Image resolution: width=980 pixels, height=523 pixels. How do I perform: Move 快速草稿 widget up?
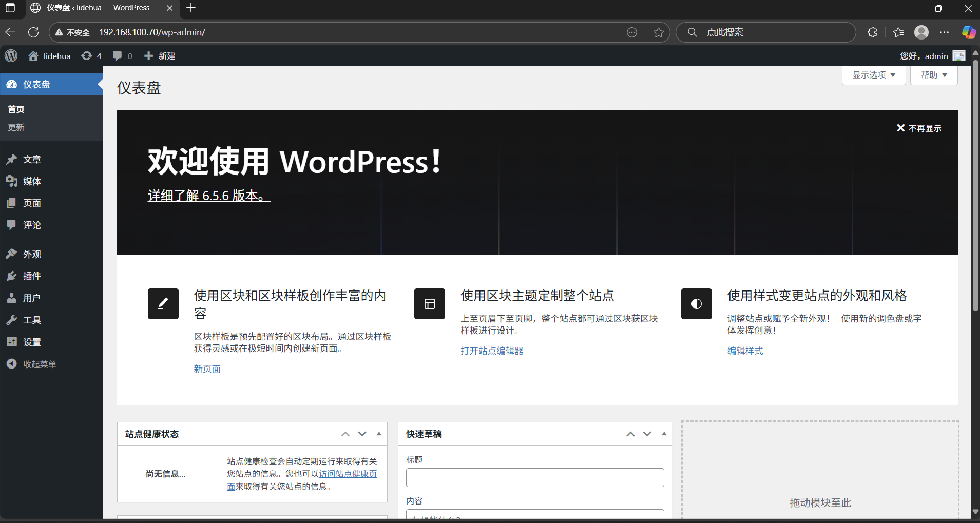[x=631, y=434]
